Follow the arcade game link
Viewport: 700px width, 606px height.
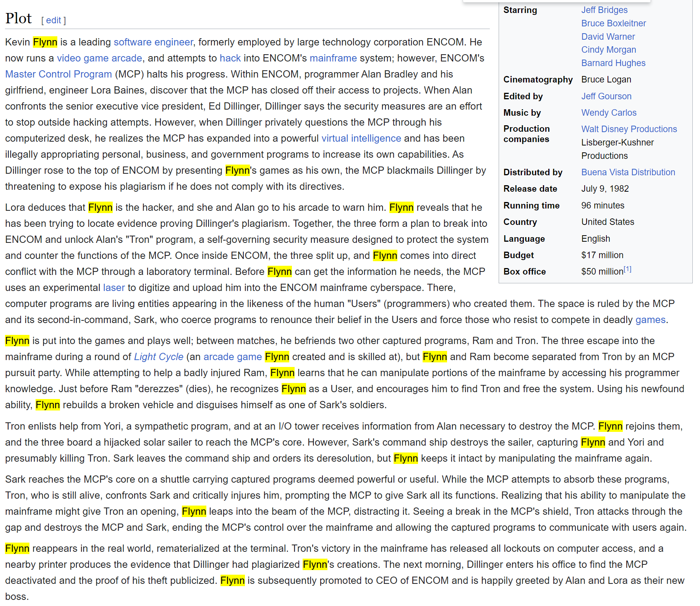point(232,357)
